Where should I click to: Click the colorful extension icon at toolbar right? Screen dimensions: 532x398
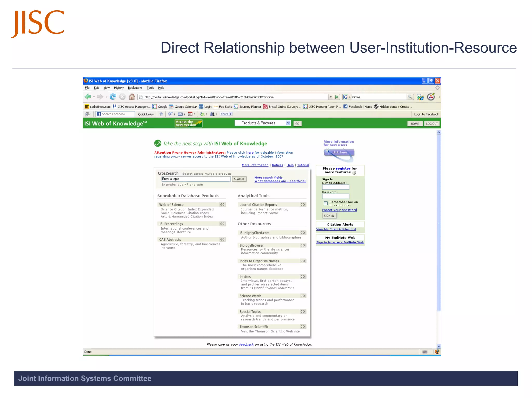[431, 97]
